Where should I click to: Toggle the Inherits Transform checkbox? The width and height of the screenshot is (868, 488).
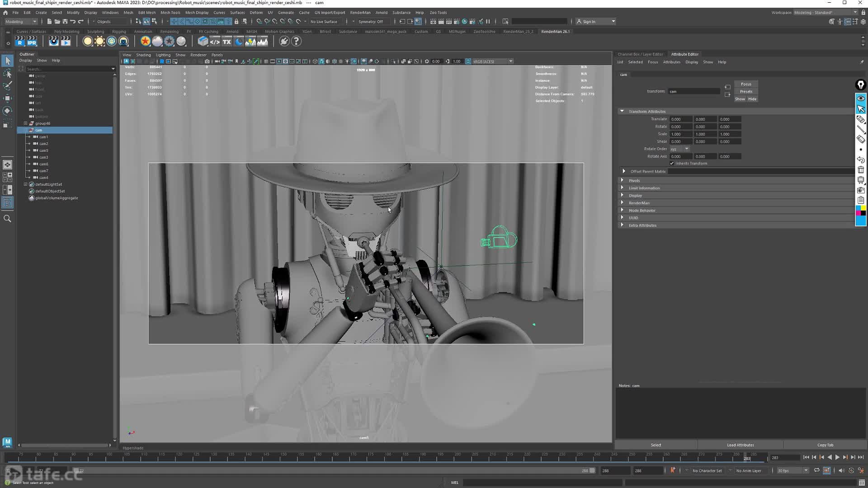coord(672,164)
